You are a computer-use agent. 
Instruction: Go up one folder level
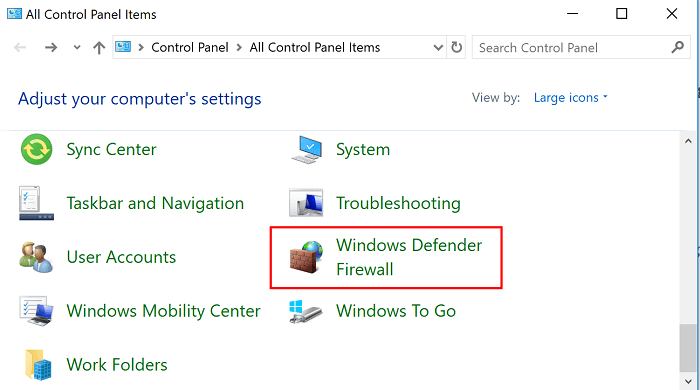click(99, 47)
